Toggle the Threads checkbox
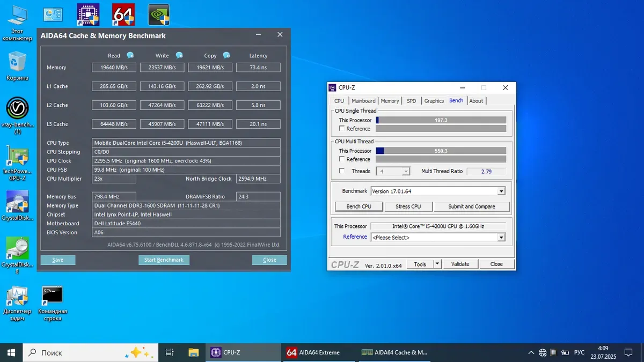644x362 pixels. tap(342, 171)
